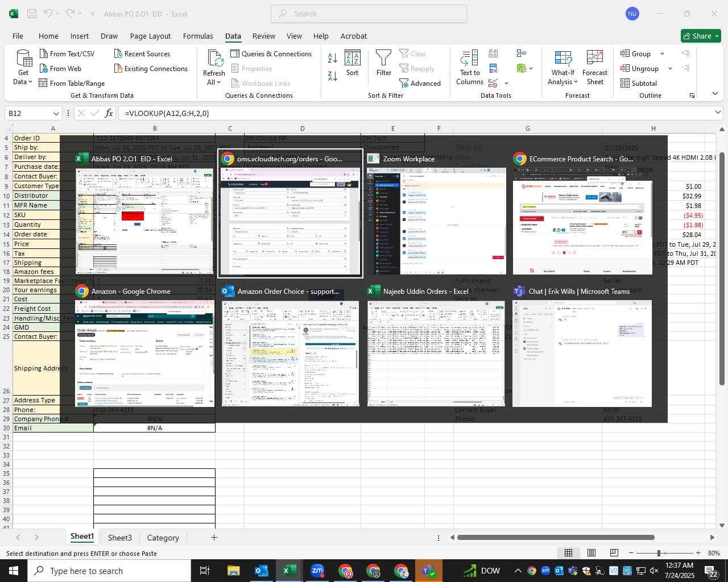Click the vertical scrollbar thumb
The image size is (728, 582).
pos(722,269)
